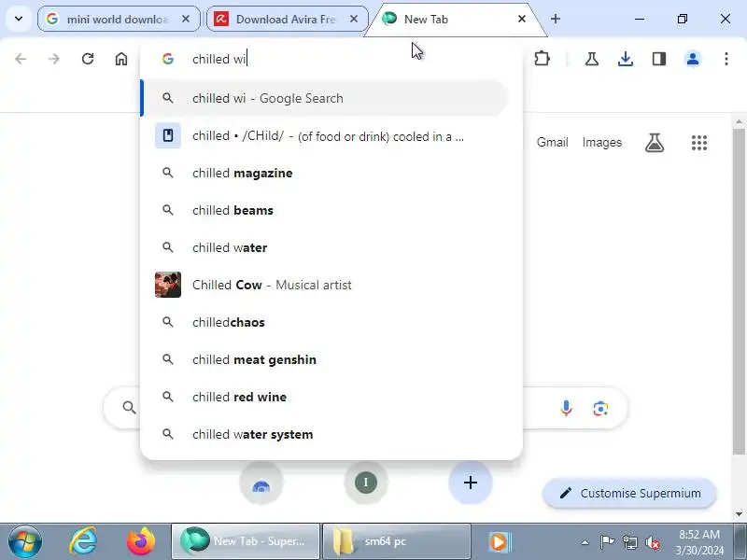747x560 pixels.
Task: Open the network tray icon
Action: click(x=629, y=542)
